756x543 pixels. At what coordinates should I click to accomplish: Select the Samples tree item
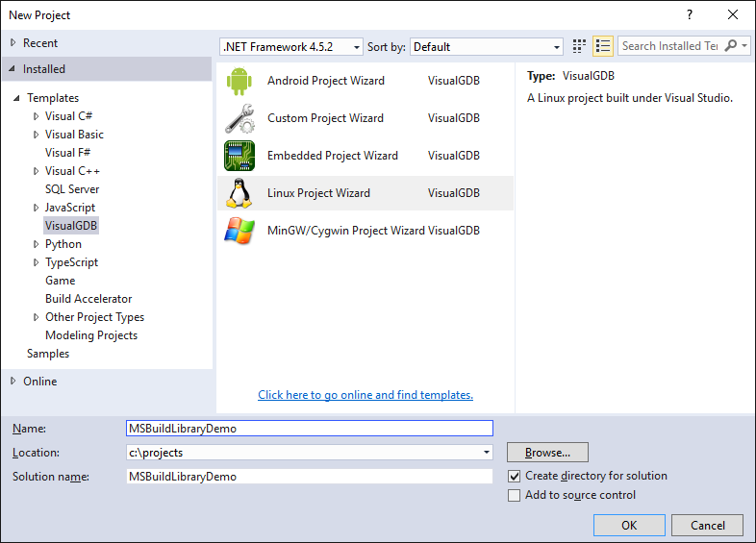(48, 354)
